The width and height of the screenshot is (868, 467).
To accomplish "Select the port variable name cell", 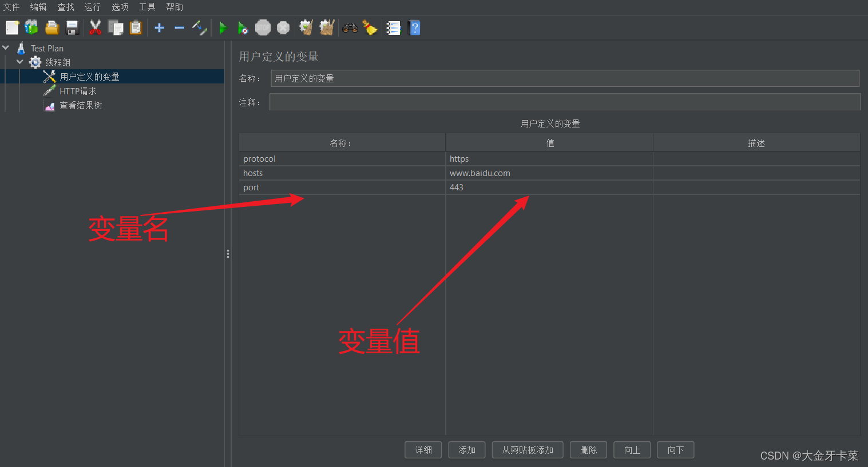I will tap(342, 187).
